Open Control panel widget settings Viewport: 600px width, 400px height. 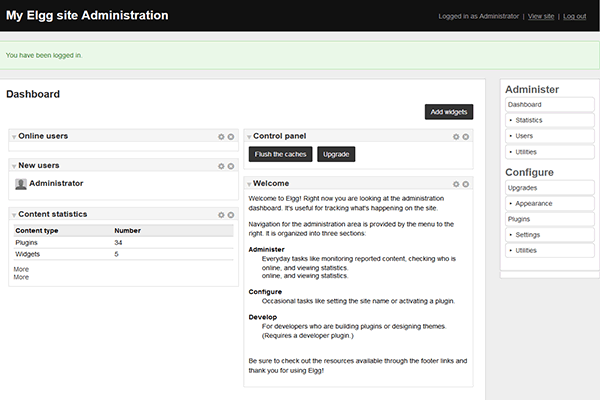[456, 136]
